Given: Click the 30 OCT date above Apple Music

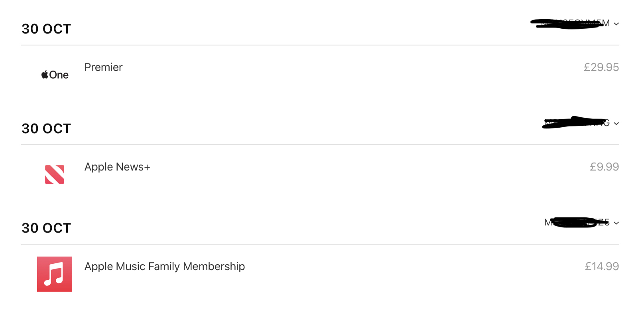Looking at the screenshot, I should (x=46, y=228).
